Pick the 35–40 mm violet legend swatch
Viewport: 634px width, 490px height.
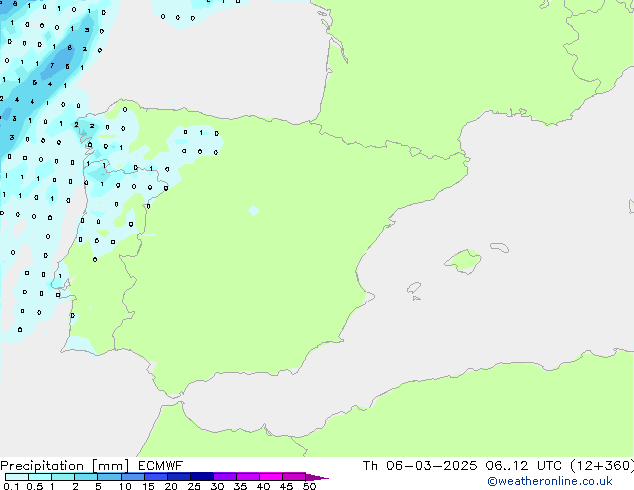(x=247, y=477)
